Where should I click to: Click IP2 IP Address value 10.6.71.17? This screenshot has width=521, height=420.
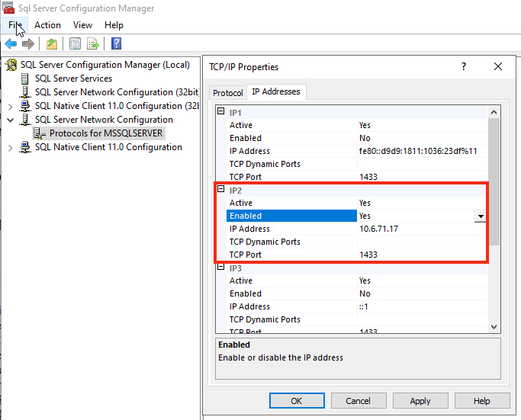click(x=378, y=229)
